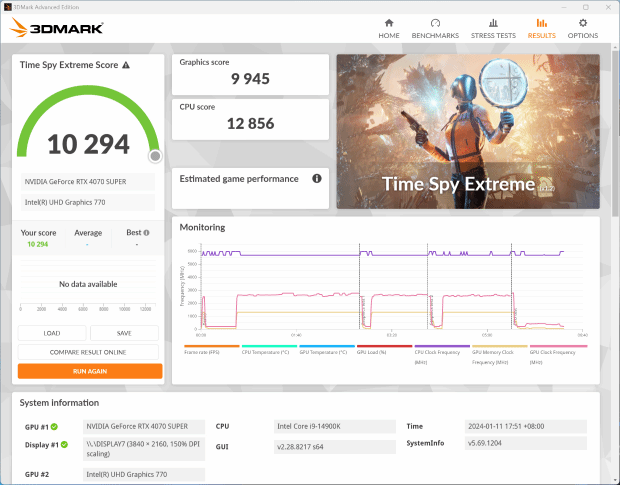
Task: Click the Results orange chart icon
Action: point(541,23)
